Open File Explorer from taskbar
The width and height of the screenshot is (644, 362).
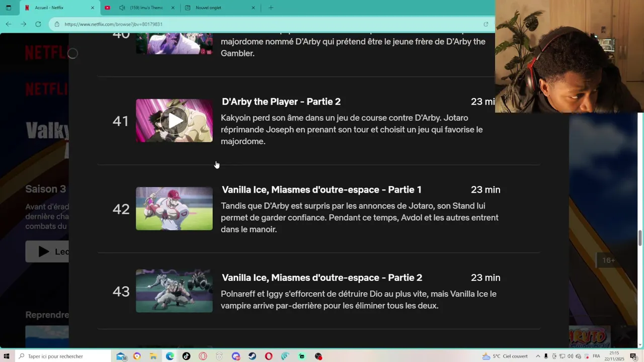click(x=153, y=356)
